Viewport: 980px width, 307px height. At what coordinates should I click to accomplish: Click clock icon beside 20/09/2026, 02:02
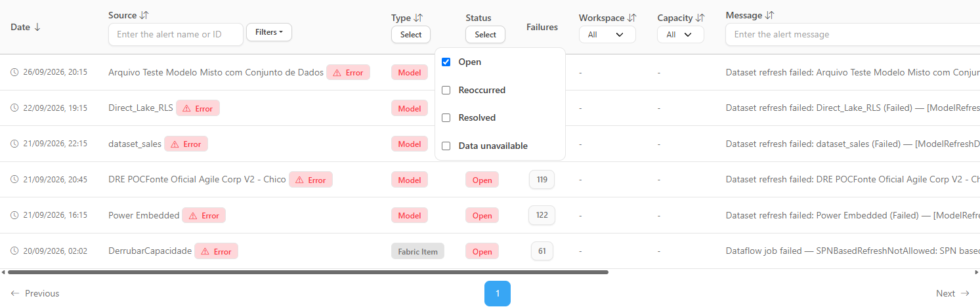14,251
